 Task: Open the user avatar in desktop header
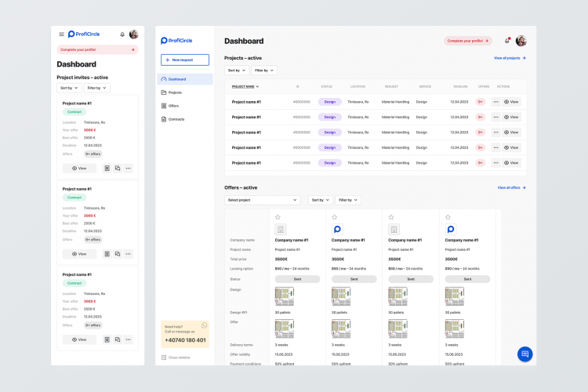click(521, 41)
